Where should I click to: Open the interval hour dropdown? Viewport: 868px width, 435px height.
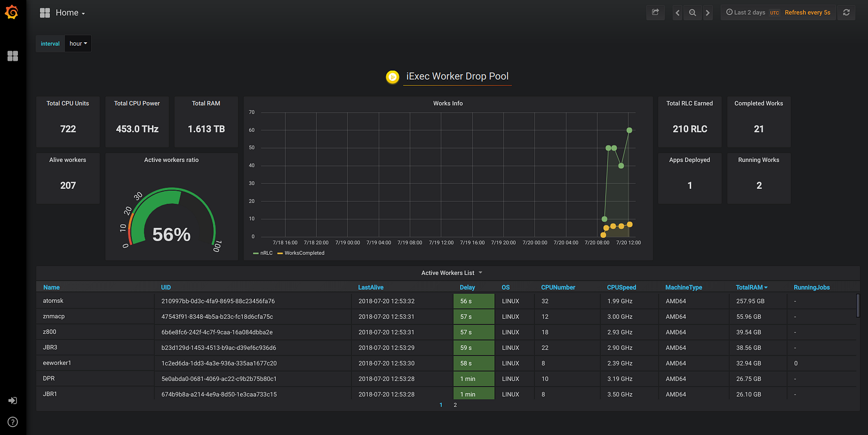pyautogui.click(x=78, y=43)
